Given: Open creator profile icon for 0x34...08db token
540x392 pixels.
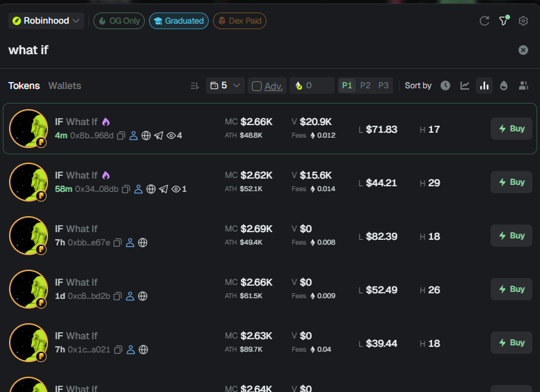Looking at the screenshot, I should pos(138,189).
